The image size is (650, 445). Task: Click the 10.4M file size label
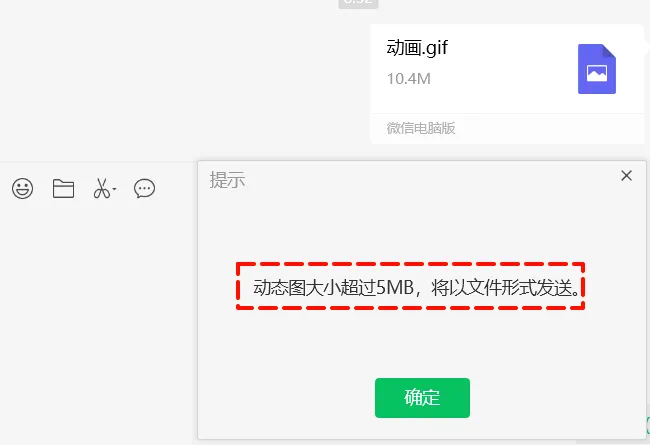pyautogui.click(x=409, y=79)
